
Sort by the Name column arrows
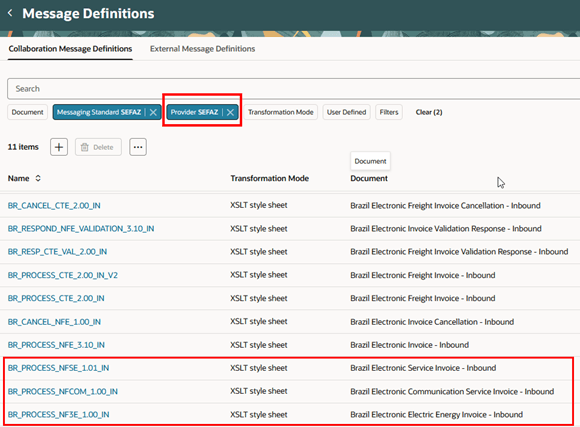click(38, 178)
